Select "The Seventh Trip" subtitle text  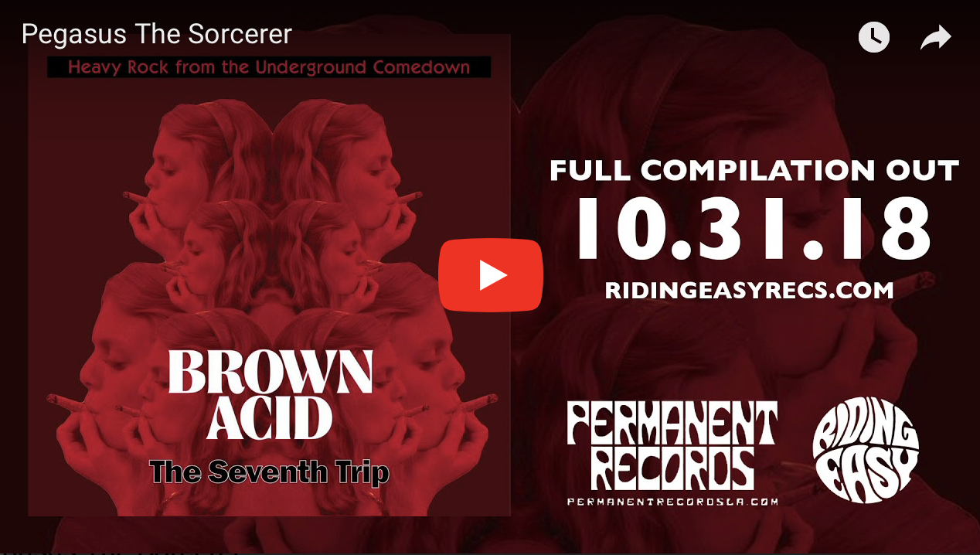269,472
